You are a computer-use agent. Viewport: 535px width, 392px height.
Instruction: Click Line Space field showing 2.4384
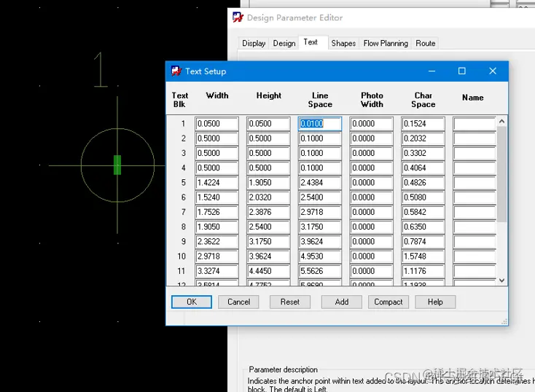tap(320, 183)
